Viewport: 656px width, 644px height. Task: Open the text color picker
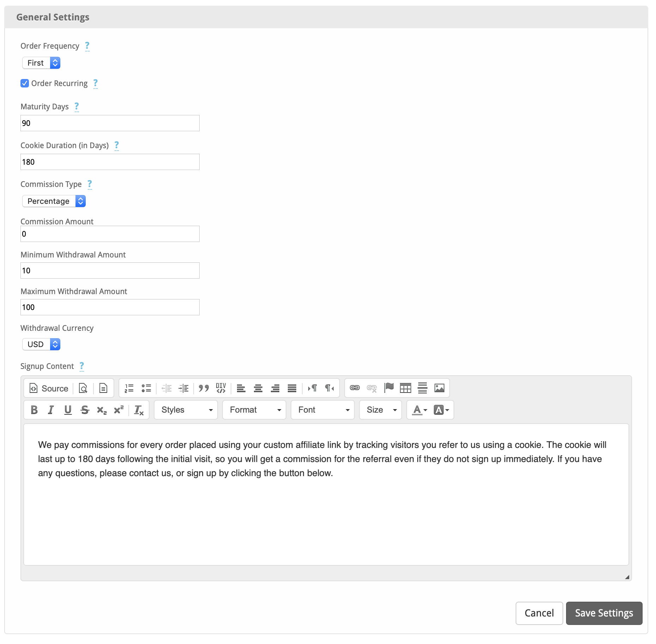coord(420,410)
